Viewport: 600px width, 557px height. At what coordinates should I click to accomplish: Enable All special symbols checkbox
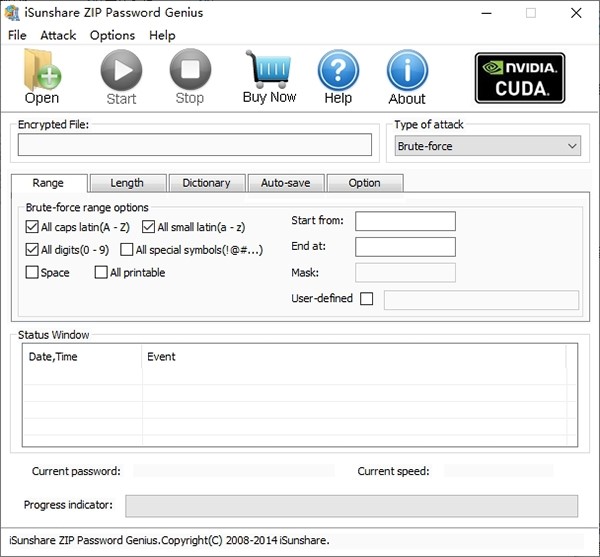click(x=127, y=249)
